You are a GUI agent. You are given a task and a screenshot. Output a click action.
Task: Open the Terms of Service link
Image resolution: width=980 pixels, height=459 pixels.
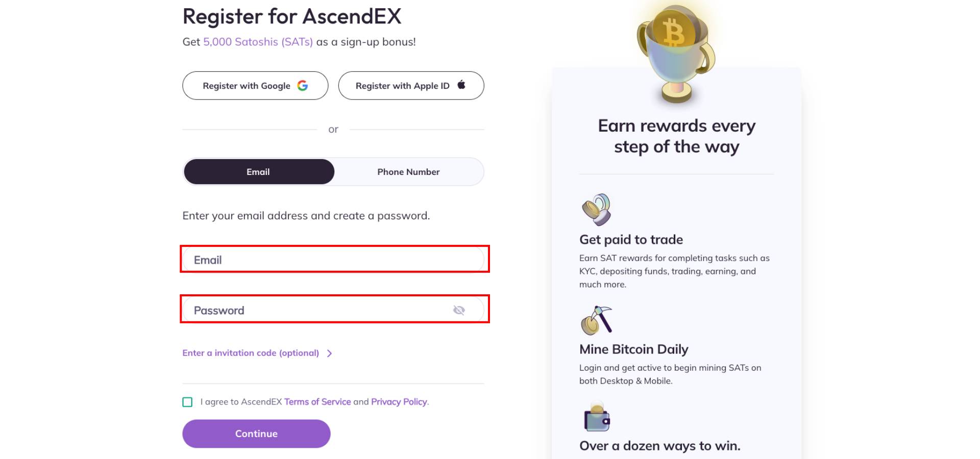[x=317, y=402]
